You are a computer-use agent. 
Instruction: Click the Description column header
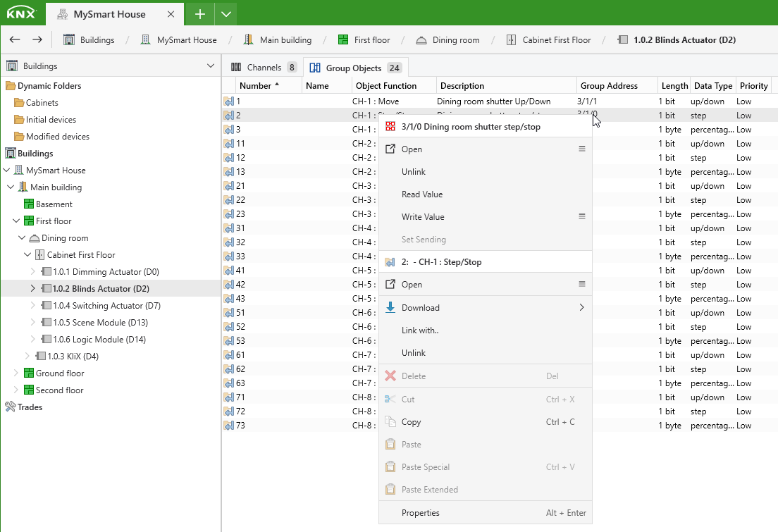(x=506, y=85)
